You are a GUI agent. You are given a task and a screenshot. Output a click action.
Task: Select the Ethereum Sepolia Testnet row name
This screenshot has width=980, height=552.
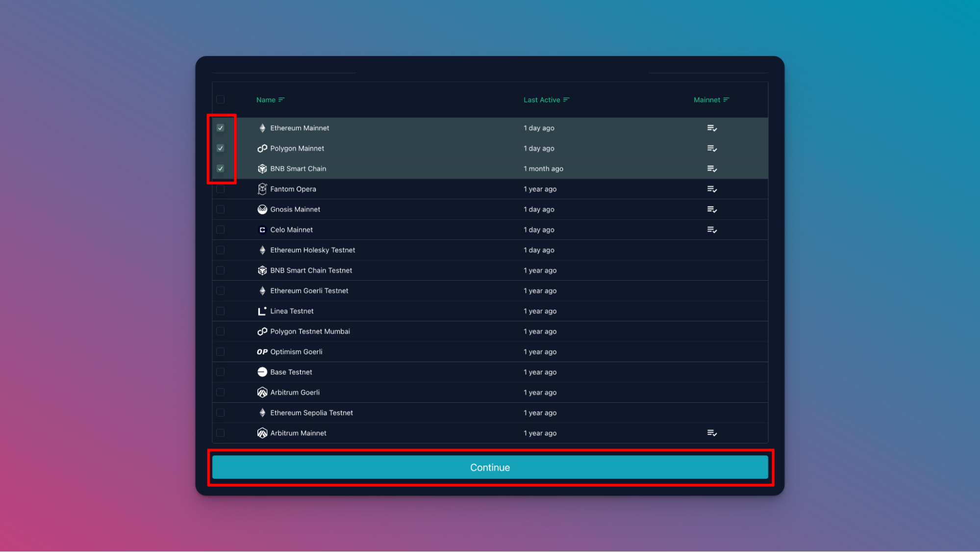pyautogui.click(x=311, y=413)
